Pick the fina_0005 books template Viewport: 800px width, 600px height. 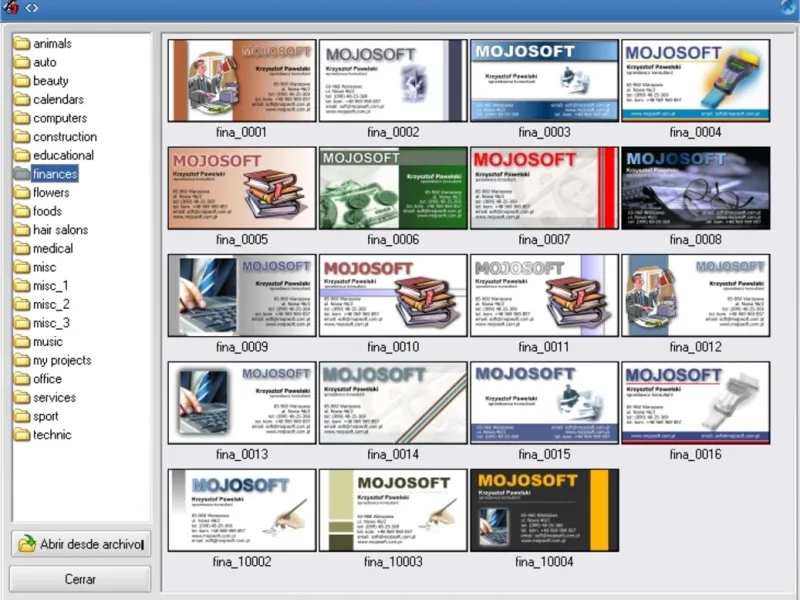[242, 188]
